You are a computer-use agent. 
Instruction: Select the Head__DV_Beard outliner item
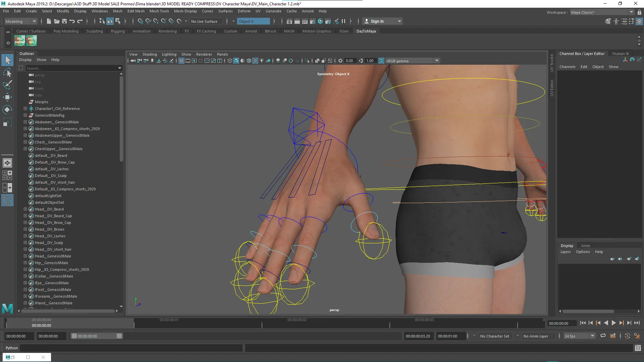tap(49, 209)
